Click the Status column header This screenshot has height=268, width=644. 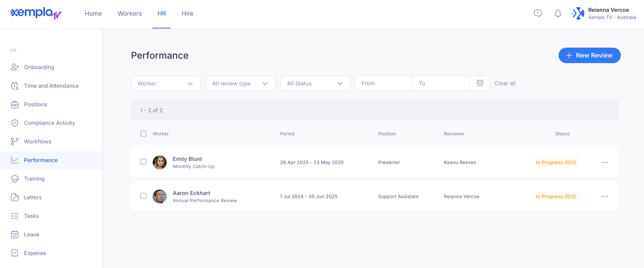pyautogui.click(x=562, y=134)
